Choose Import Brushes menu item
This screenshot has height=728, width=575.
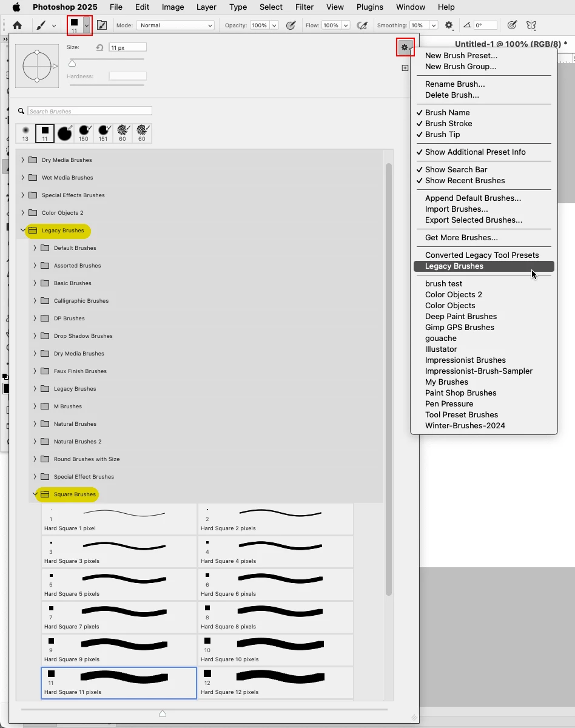(x=456, y=209)
